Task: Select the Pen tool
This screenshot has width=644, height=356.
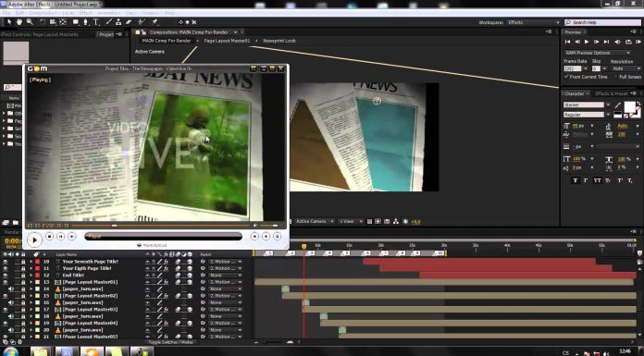Action: 85,22
